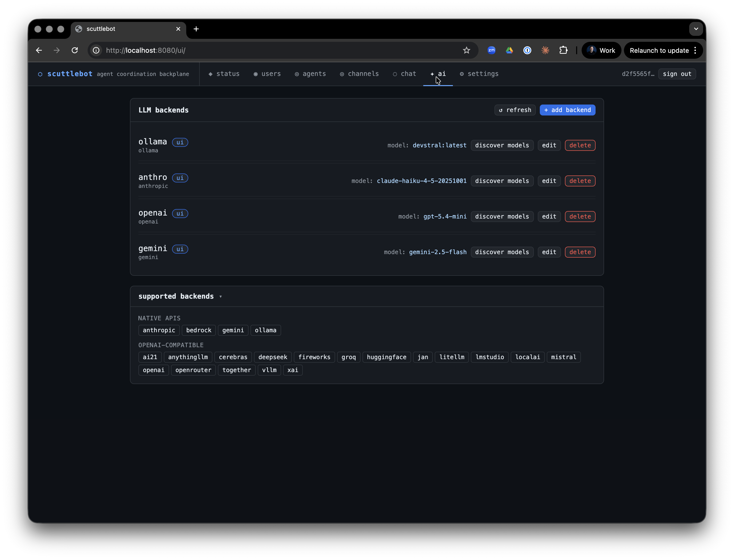Open the Chrome three-dot menu

[695, 50]
